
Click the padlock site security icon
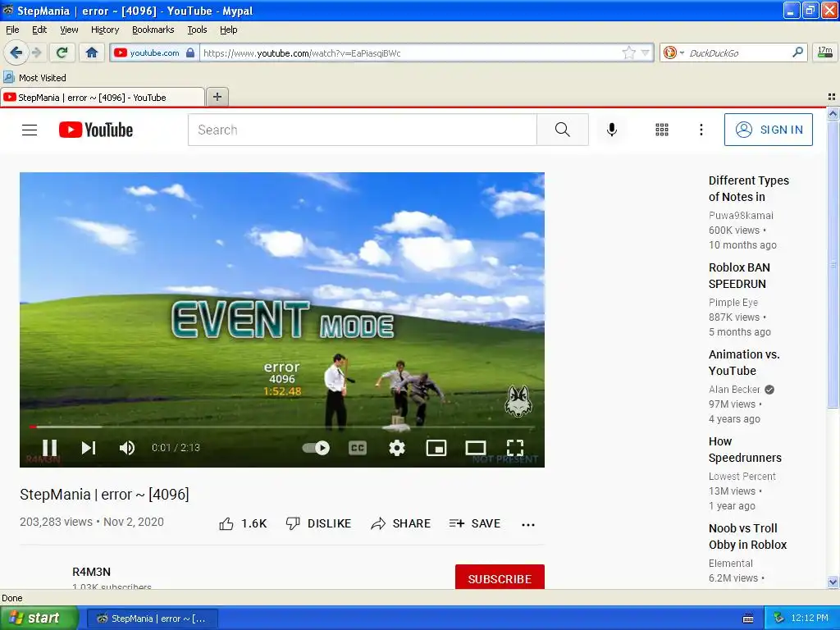[x=190, y=52]
